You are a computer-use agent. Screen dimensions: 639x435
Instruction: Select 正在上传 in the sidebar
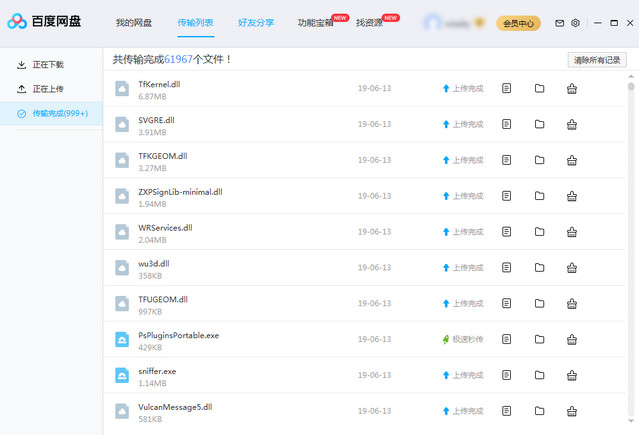pyautogui.click(x=48, y=89)
